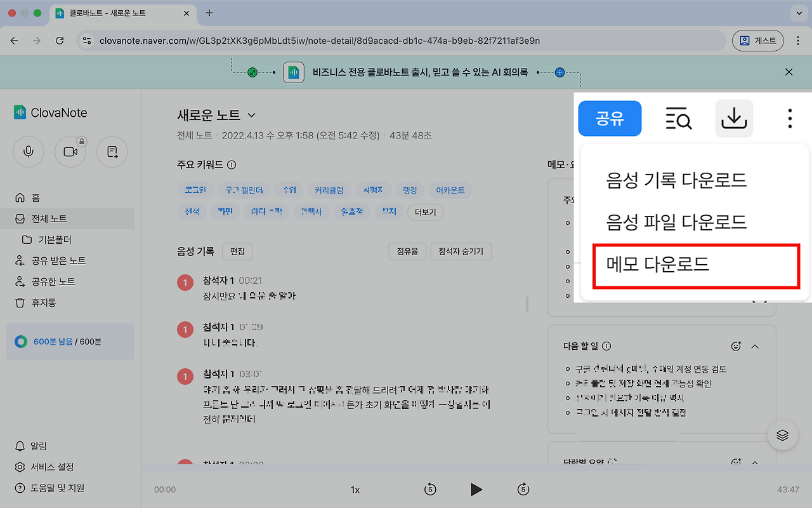Image resolution: width=812 pixels, height=508 pixels.
Task: Click the 어카운트 keyword chip
Action: pos(450,190)
